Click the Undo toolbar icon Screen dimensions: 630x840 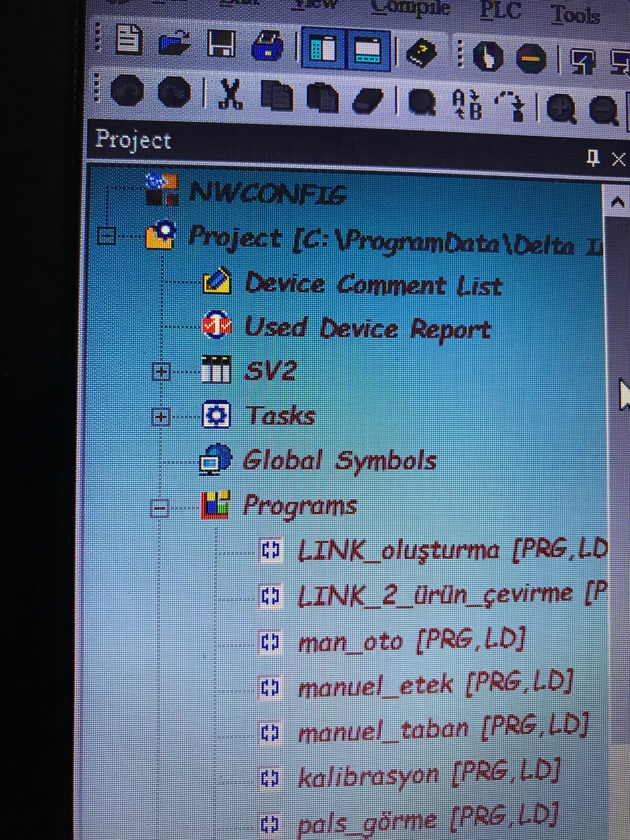tap(127, 90)
